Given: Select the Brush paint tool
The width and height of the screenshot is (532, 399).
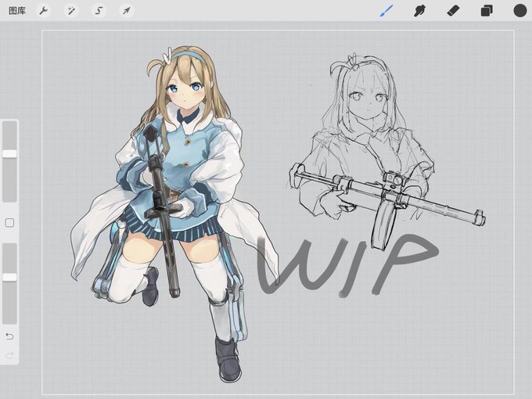Looking at the screenshot, I should [386, 11].
